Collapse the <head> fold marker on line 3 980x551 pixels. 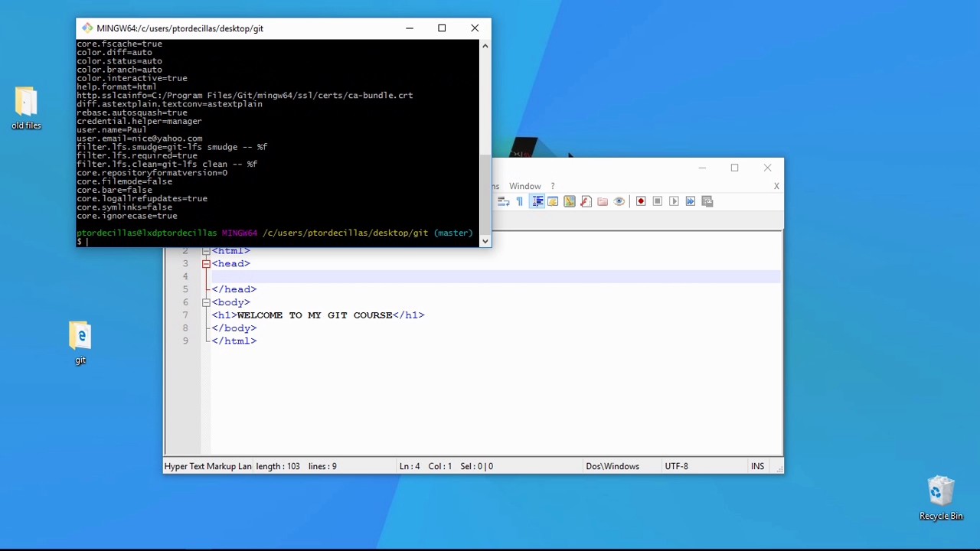(x=206, y=263)
